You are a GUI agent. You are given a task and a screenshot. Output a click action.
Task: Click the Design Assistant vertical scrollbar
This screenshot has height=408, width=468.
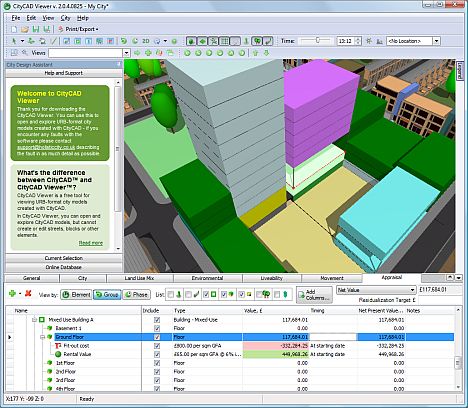coord(118,148)
